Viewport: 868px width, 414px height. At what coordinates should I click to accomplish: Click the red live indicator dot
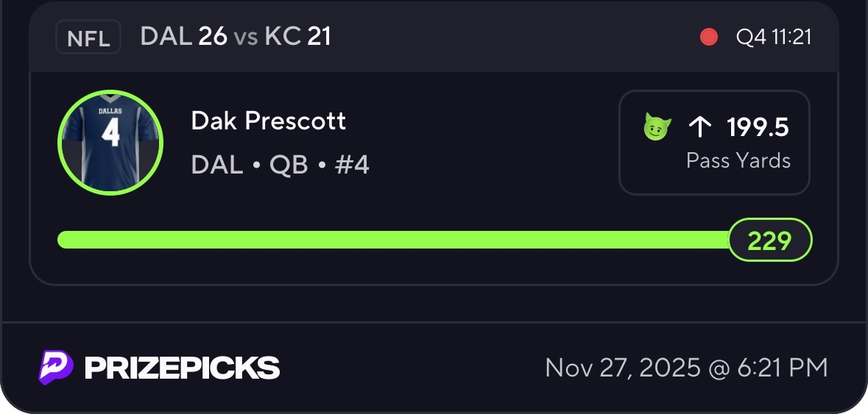[709, 37]
